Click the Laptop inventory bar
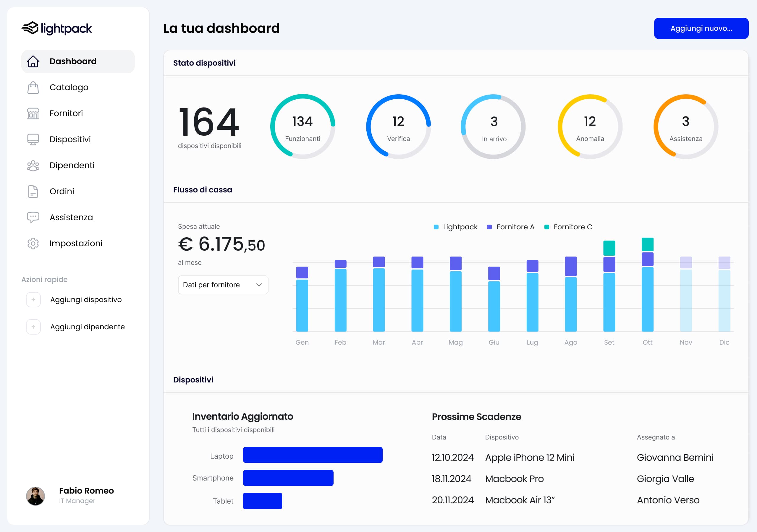Screen dimensions: 757x532 (x=313, y=455)
